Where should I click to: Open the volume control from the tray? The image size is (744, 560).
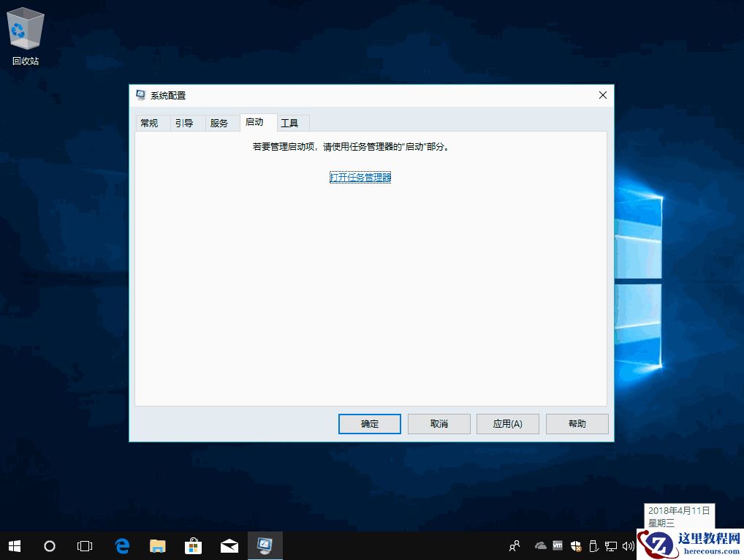(629, 546)
